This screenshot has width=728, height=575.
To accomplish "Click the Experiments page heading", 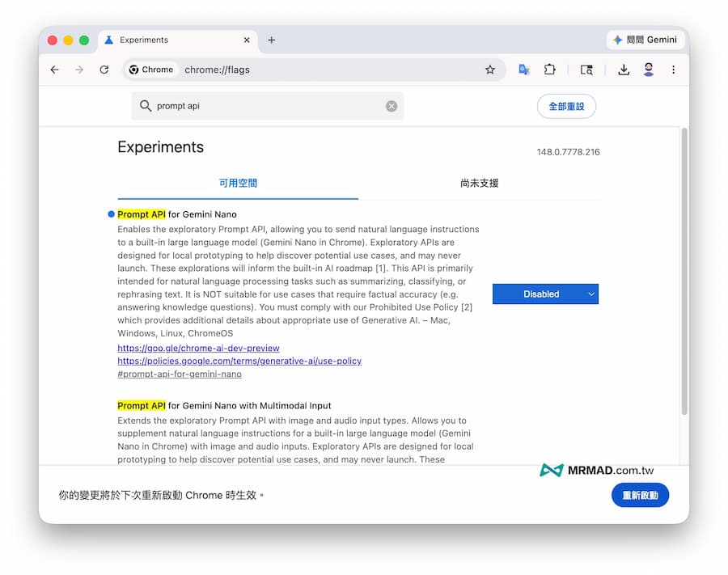I will pyautogui.click(x=161, y=147).
